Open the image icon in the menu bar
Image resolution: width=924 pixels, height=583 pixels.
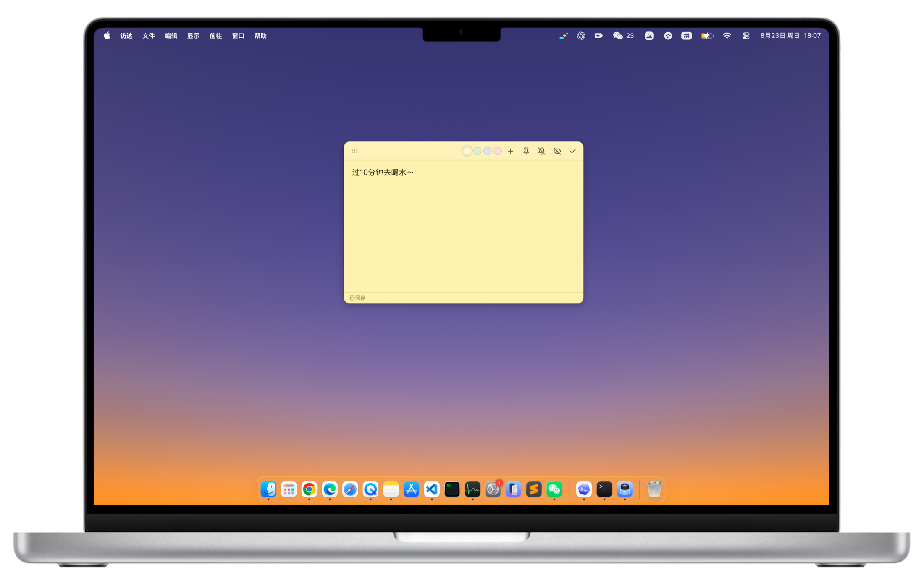(649, 36)
